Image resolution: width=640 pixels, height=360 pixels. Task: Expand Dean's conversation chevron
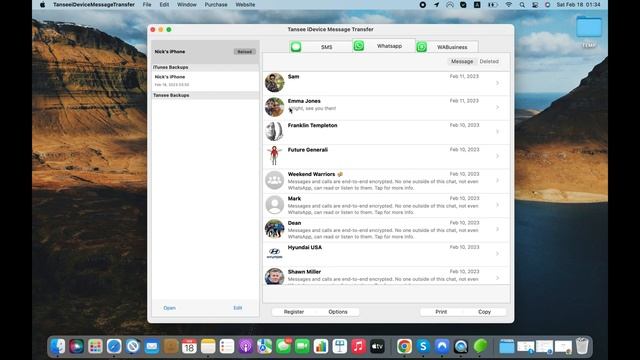(498, 229)
